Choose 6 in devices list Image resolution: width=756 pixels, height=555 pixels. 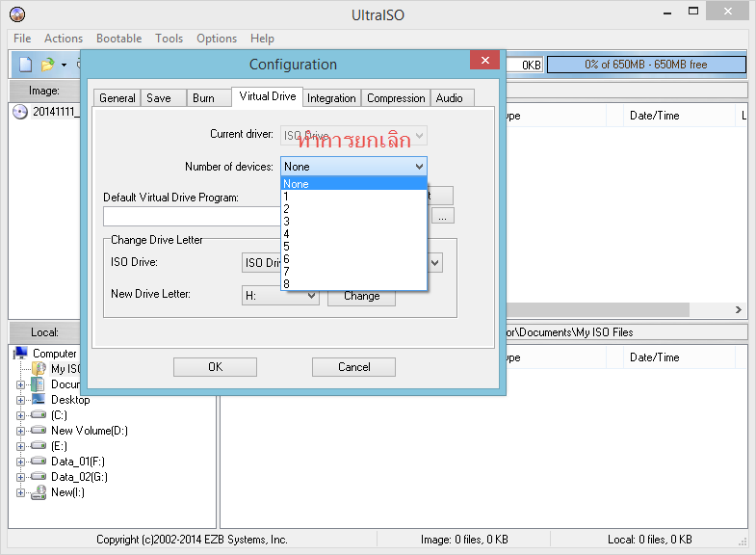tap(353, 259)
